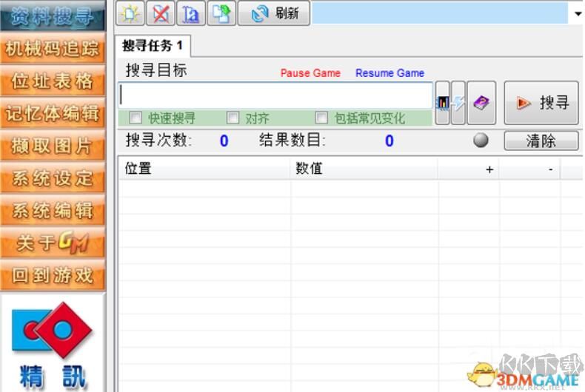The image size is (585, 392).
Task: Click the 搜寻次数 count value 0
Action: pos(224,141)
